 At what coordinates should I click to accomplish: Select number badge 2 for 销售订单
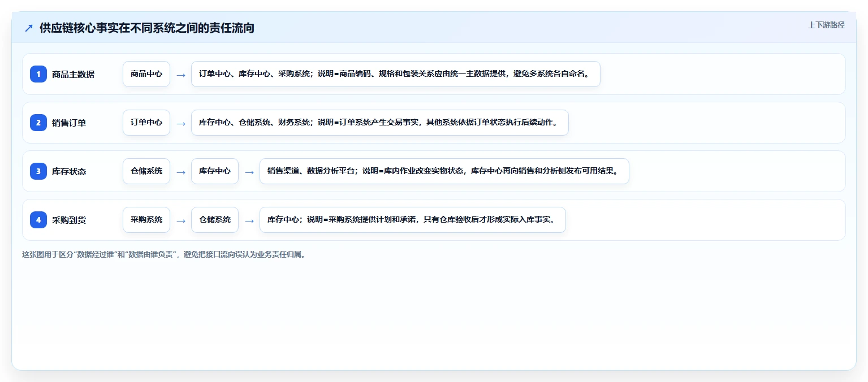[38, 123]
